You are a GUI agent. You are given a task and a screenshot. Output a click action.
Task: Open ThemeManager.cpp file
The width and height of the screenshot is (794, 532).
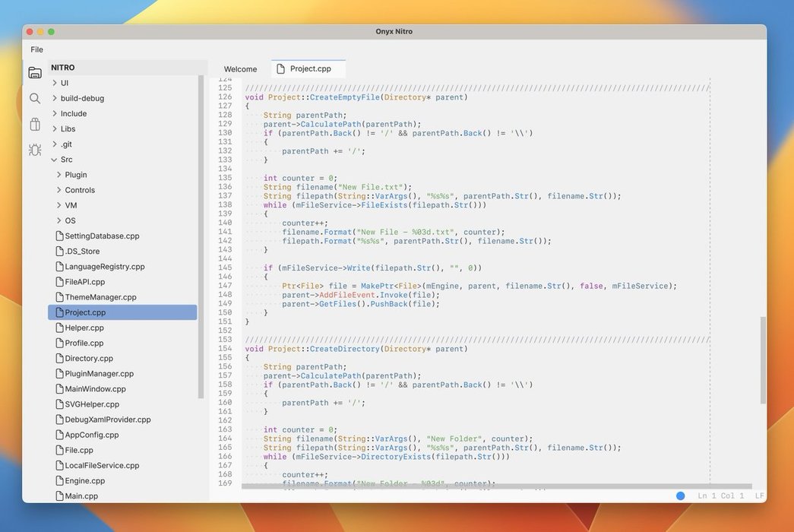click(x=100, y=297)
